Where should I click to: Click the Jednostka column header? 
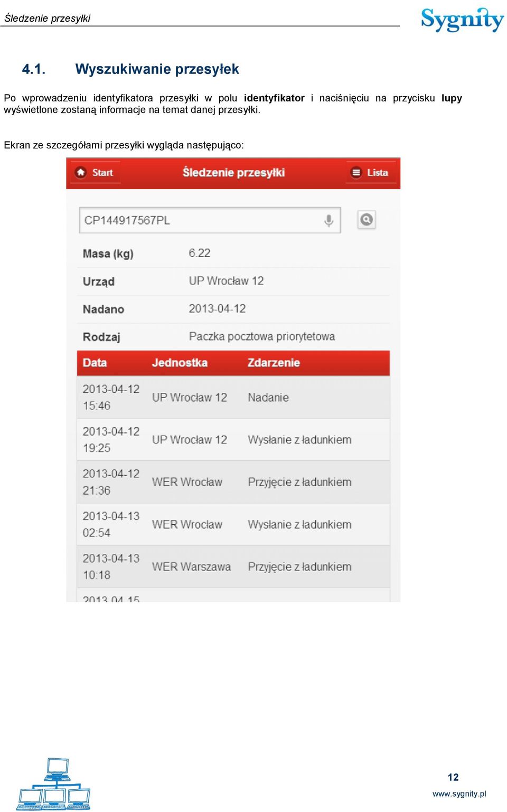click(180, 363)
